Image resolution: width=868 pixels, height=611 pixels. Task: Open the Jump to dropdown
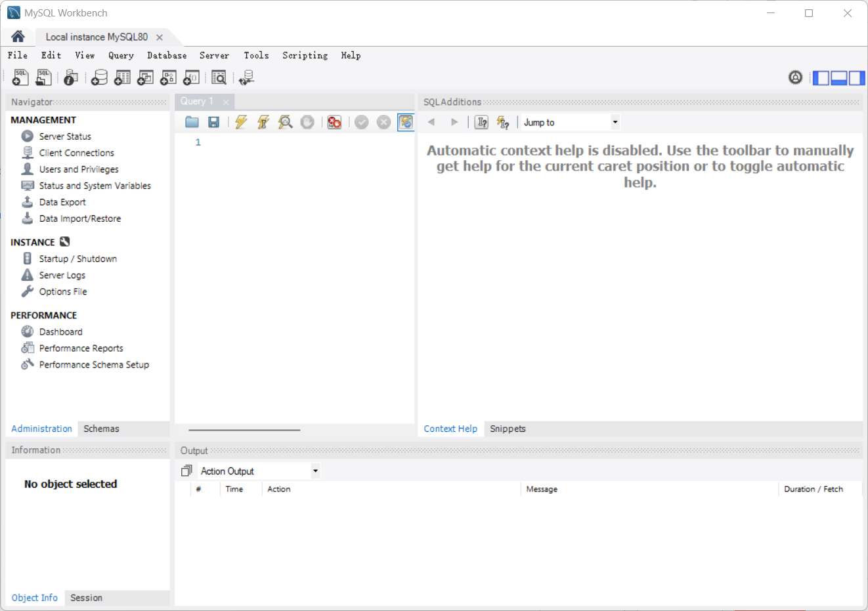[x=571, y=122]
